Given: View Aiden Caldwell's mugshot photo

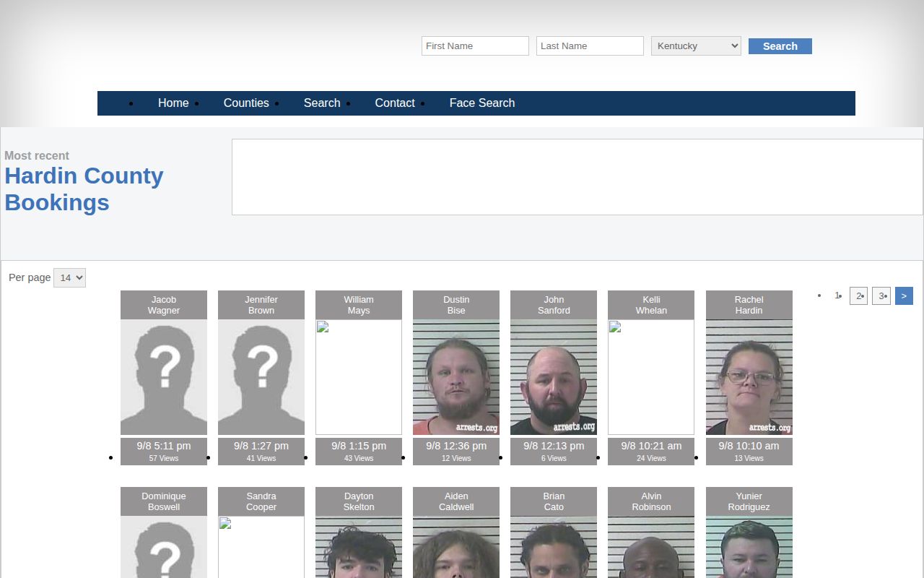Looking at the screenshot, I should click(x=456, y=547).
